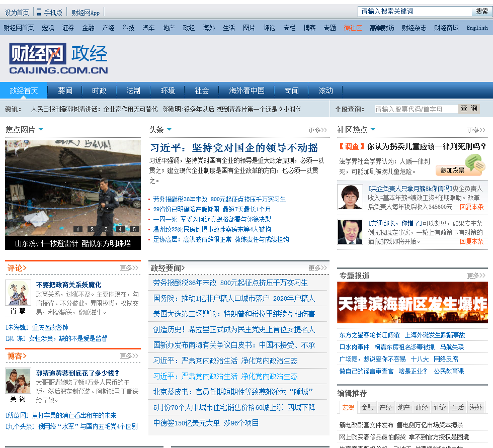Screen dimensions: 493x448
Task: Click English in top menu
Action: pos(477,28)
